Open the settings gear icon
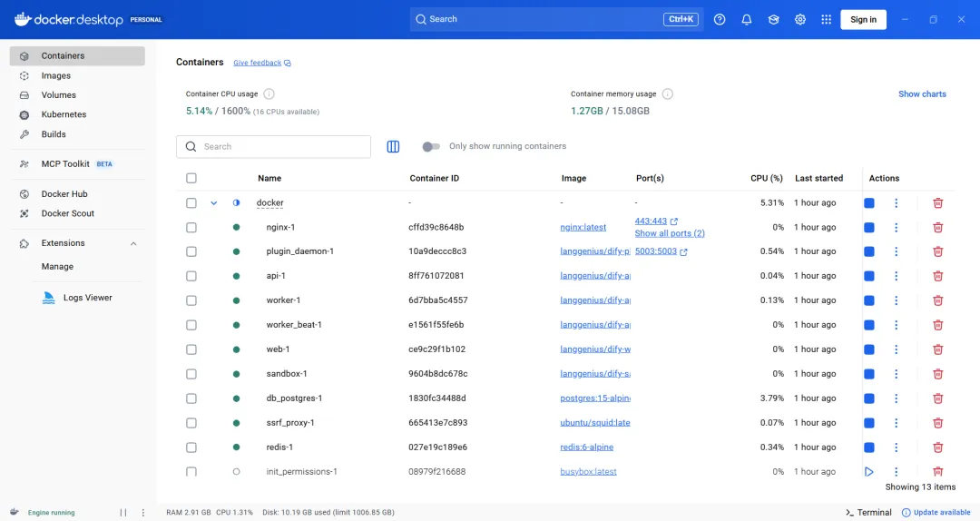Image resolution: width=980 pixels, height=521 pixels. [800, 19]
